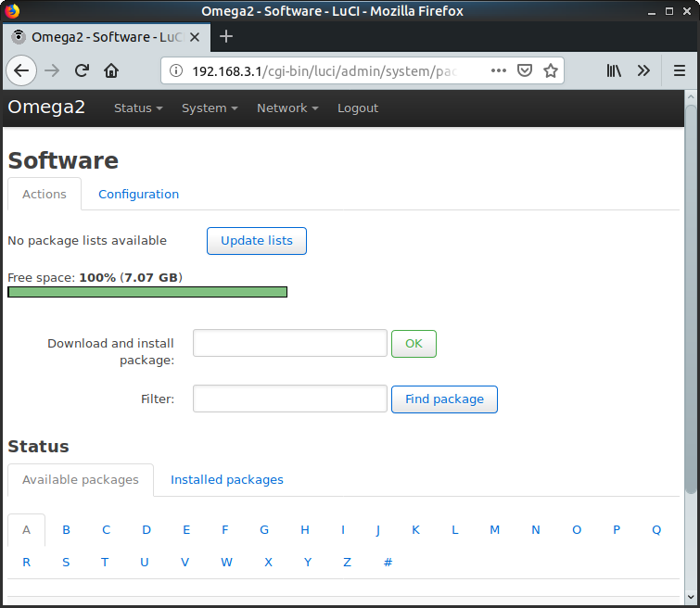
Task: Open page actions three-dot menu
Action: pos(498,70)
